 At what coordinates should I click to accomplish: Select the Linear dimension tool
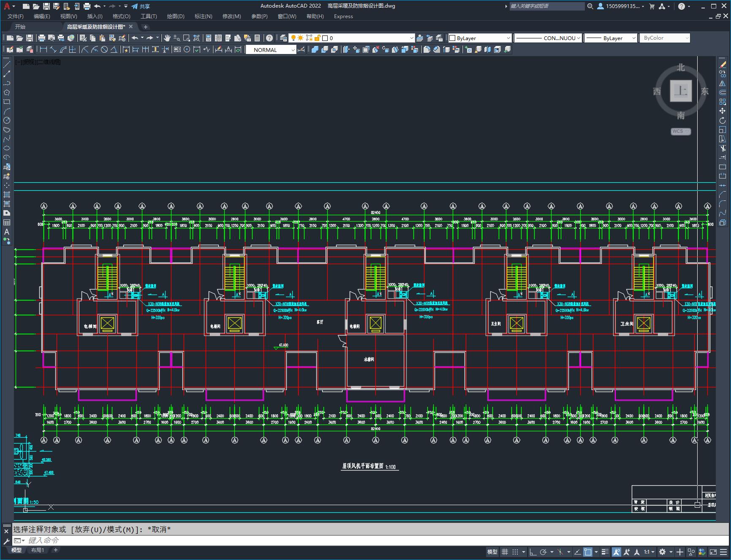coord(43,49)
